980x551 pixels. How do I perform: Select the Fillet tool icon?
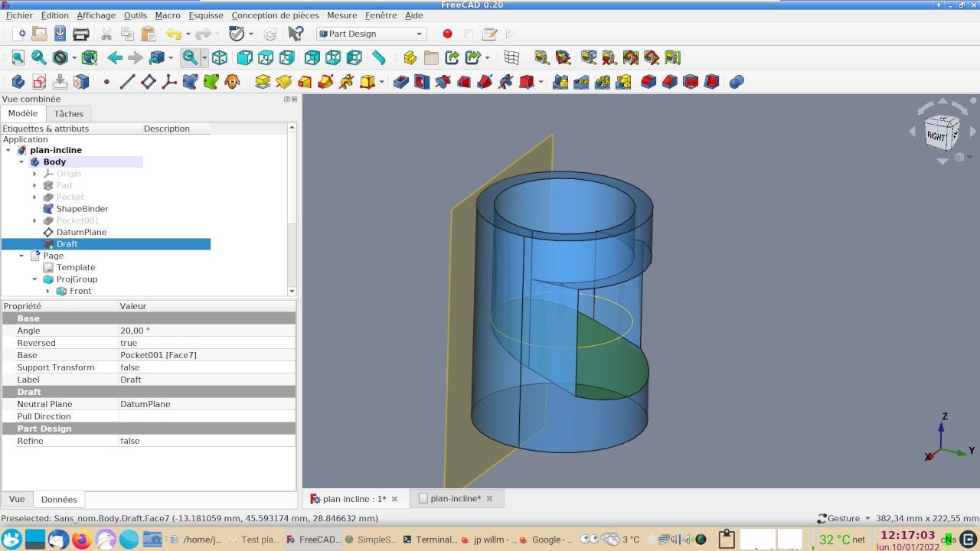click(x=648, y=81)
